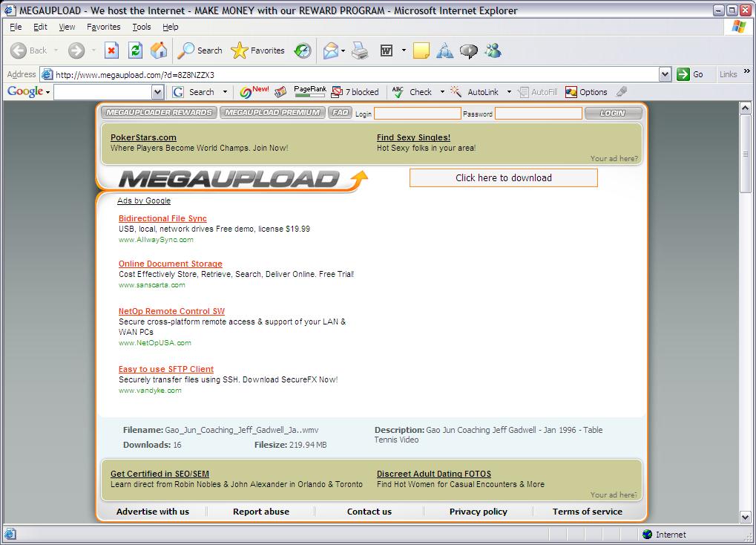Open the Back button history dropdown
The width and height of the screenshot is (756, 545).
56,50
